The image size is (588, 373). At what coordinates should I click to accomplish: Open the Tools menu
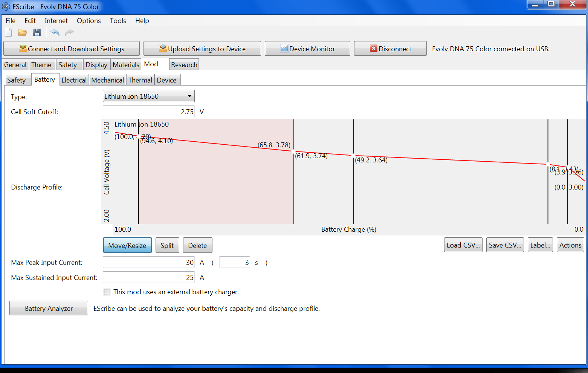pos(118,21)
